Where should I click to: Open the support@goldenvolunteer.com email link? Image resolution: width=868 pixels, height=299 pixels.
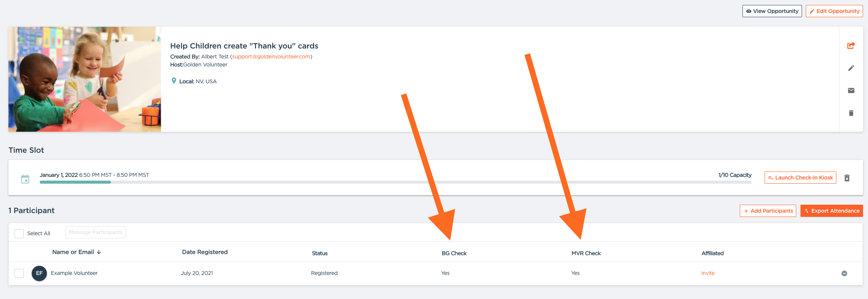tap(271, 57)
